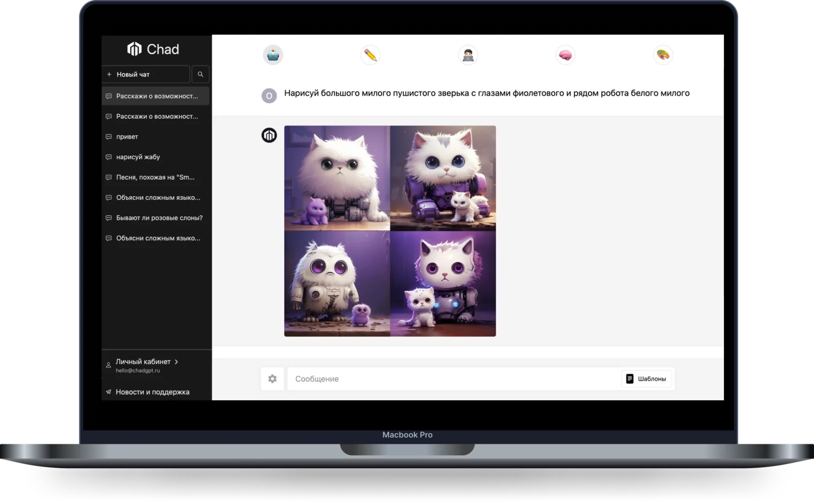Image resolution: width=814 pixels, height=504 pixels.
Task: Click the search magnifier in sidebar
Action: click(x=201, y=75)
